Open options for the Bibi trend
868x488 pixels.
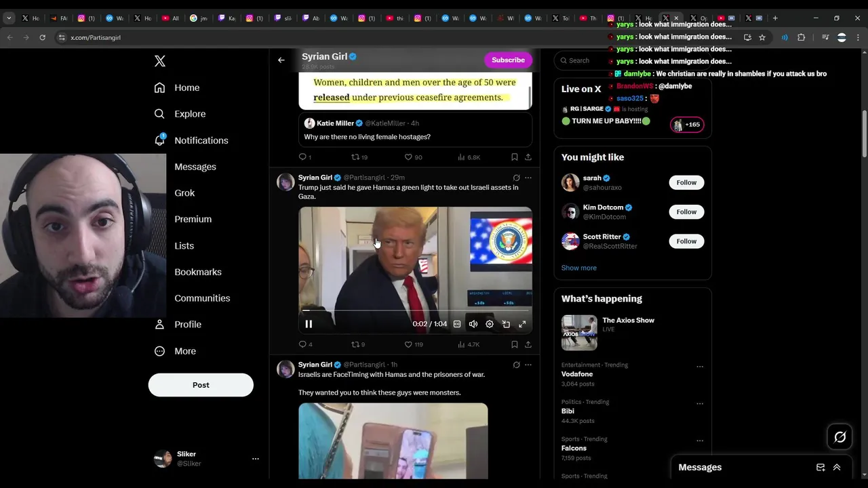(700, 403)
